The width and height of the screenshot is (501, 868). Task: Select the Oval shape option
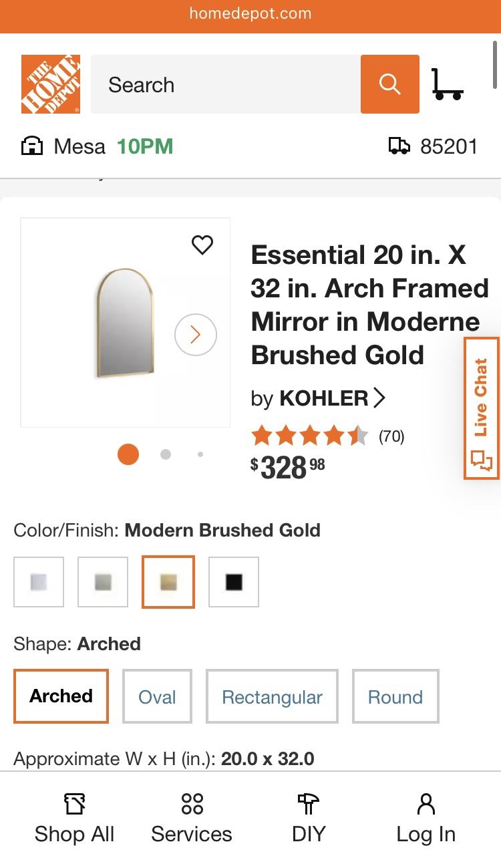157,696
